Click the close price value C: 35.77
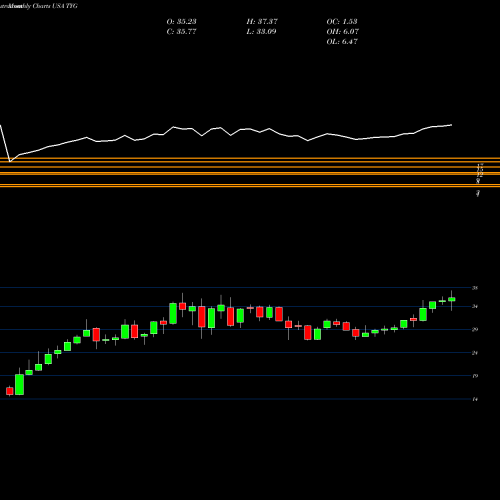 point(181,32)
